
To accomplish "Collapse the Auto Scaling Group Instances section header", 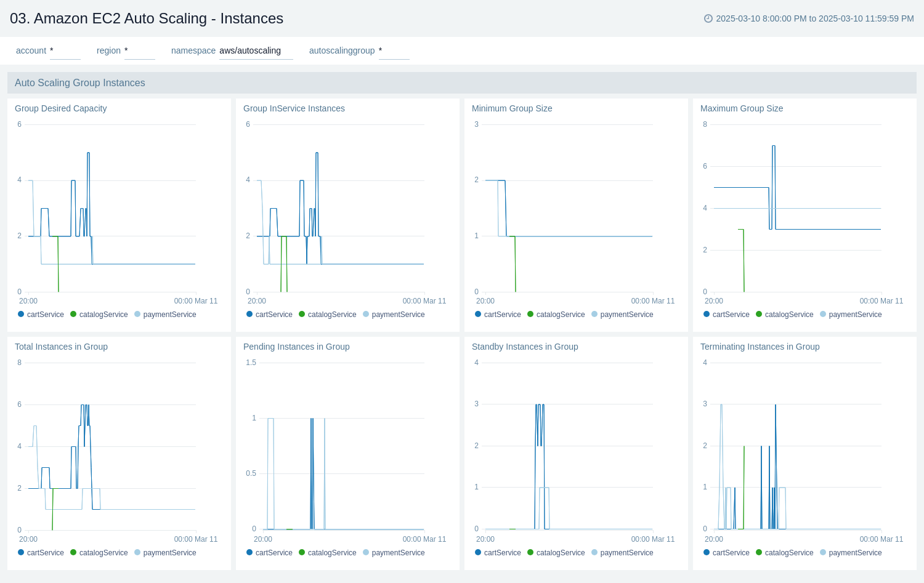I will (79, 82).
